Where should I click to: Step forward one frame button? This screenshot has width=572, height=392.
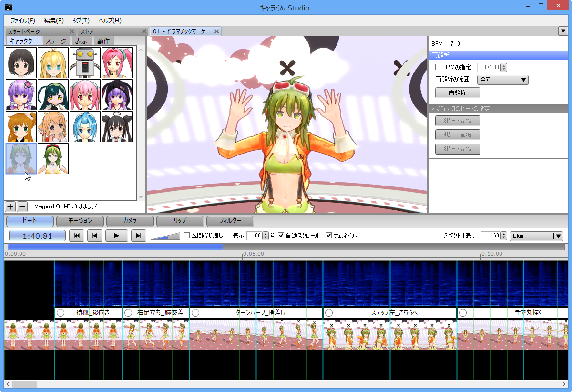[x=138, y=235]
